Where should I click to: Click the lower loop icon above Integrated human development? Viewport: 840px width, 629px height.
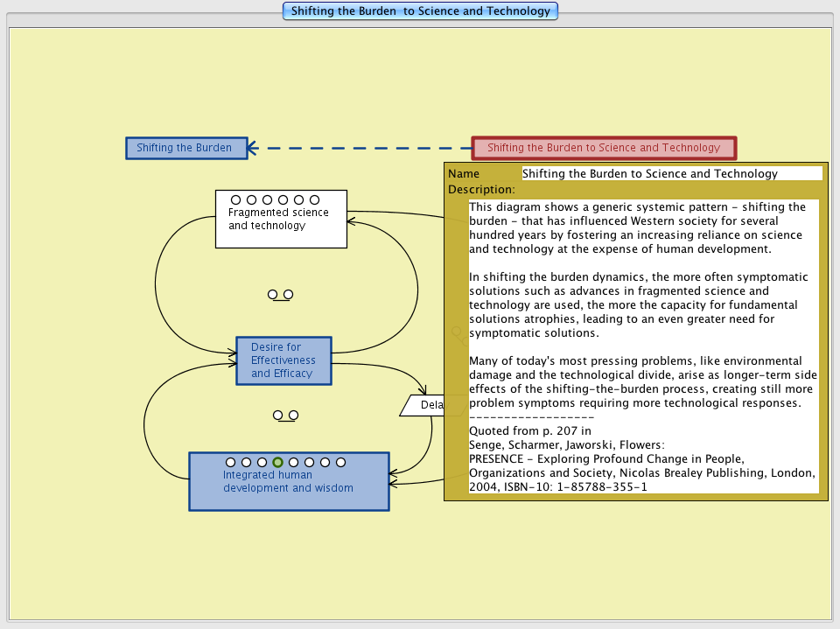tap(285, 416)
